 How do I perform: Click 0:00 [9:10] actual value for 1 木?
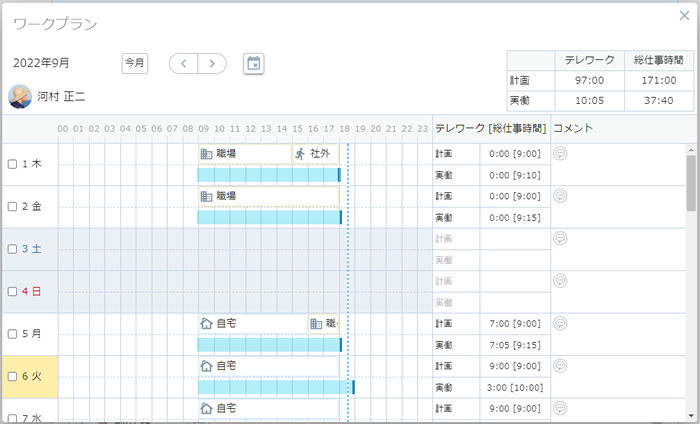(515, 175)
